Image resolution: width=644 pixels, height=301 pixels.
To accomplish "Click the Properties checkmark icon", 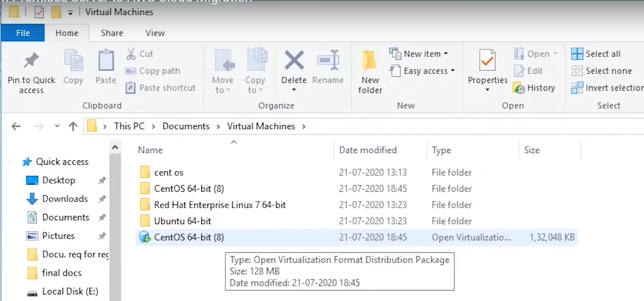I will [x=488, y=62].
